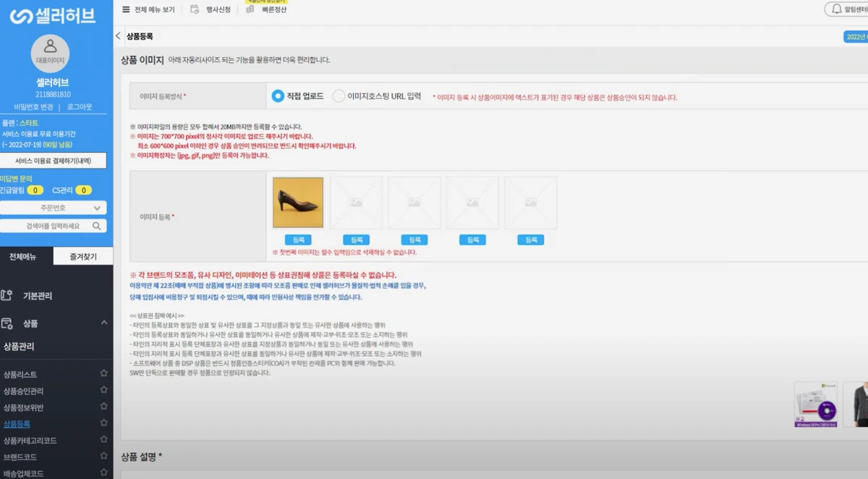Click the second empty image placeholder
The height and width of the screenshot is (479, 868).
356,203
